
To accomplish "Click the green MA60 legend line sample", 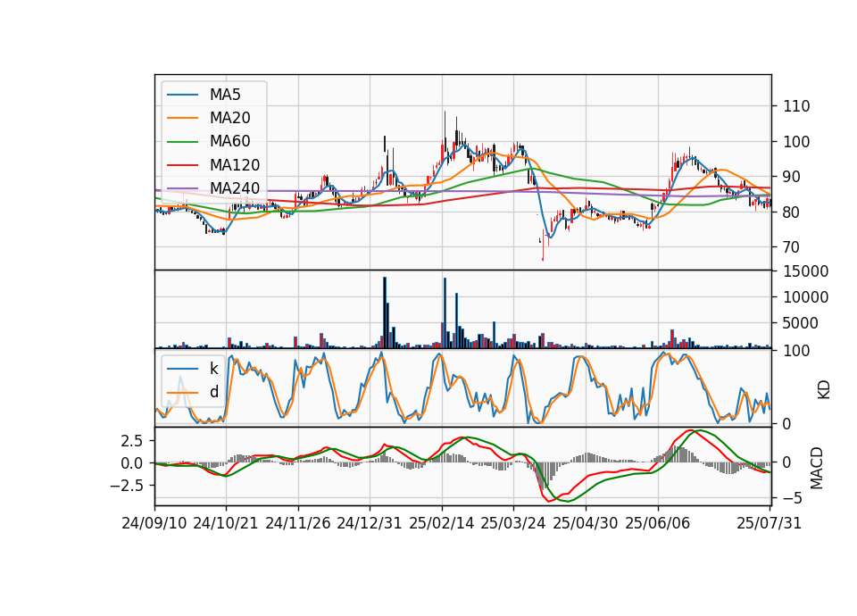I will coord(182,142).
